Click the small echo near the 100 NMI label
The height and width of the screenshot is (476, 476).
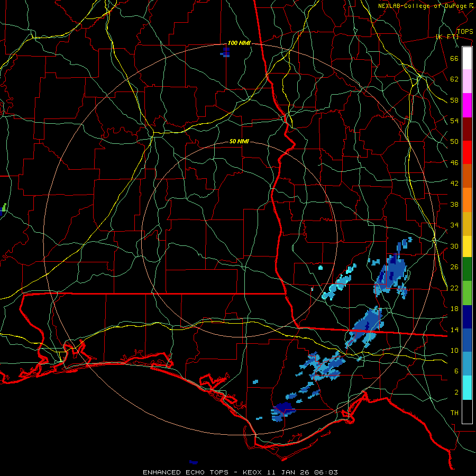pos(225,52)
